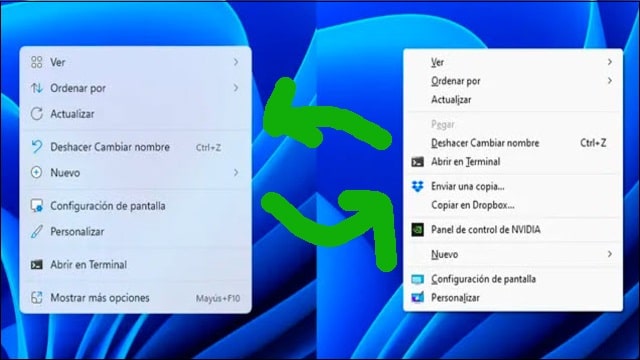Click the plus icon next to Nuevo

tap(37, 173)
